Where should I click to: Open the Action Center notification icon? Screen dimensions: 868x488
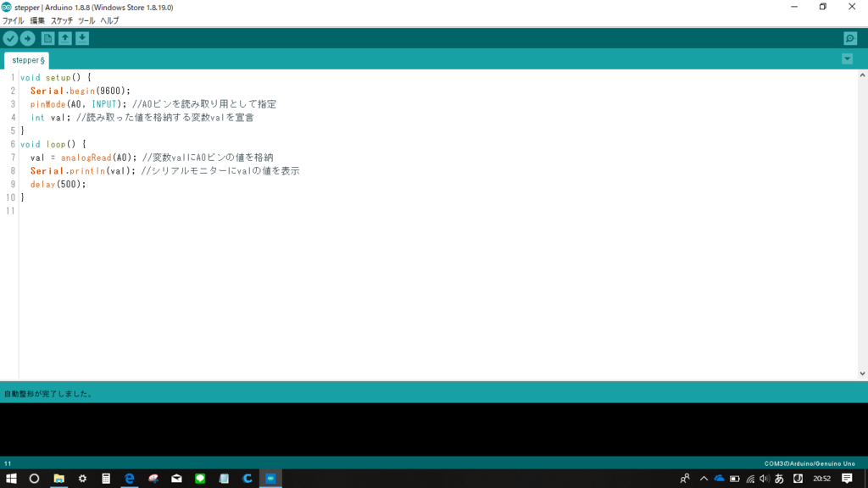point(847,479)
